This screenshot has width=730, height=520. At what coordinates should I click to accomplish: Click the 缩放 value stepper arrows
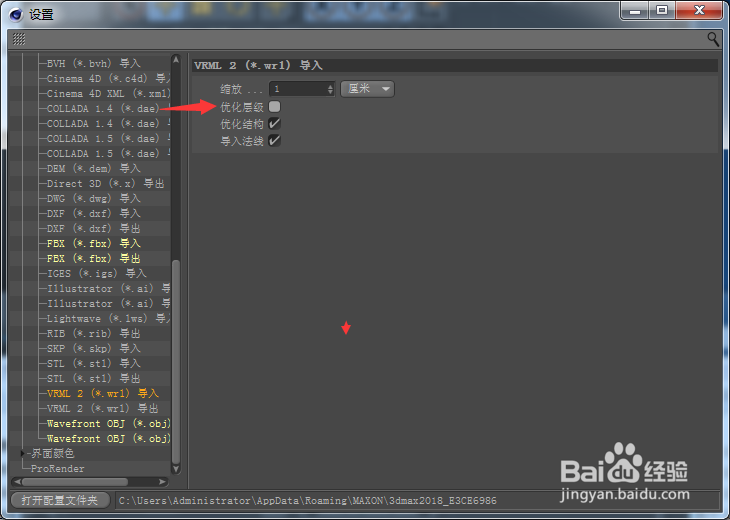tap(330, 89)
